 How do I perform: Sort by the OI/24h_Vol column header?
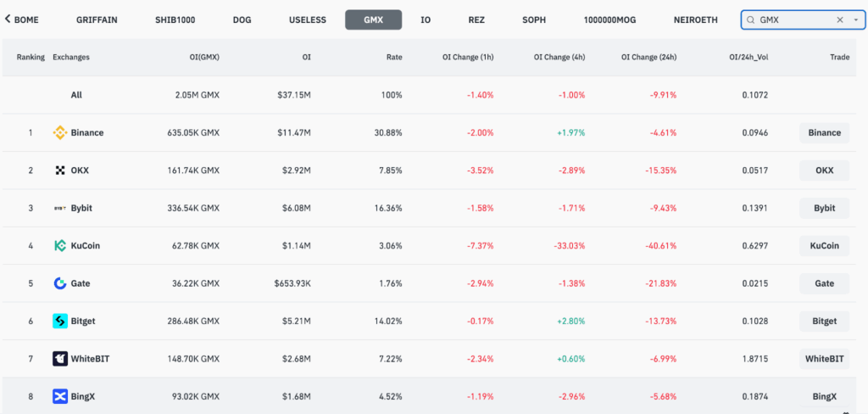748,57
